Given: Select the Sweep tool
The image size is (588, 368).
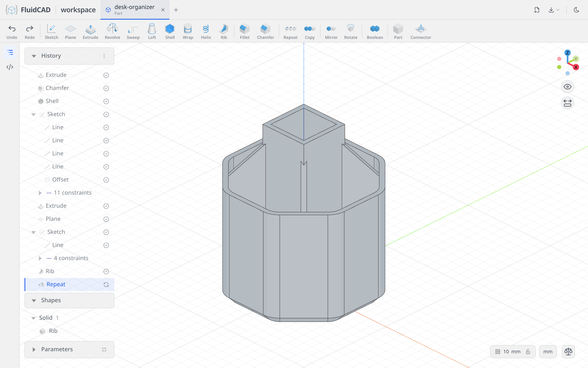Looking at the screenshot, I should (133, 32).
